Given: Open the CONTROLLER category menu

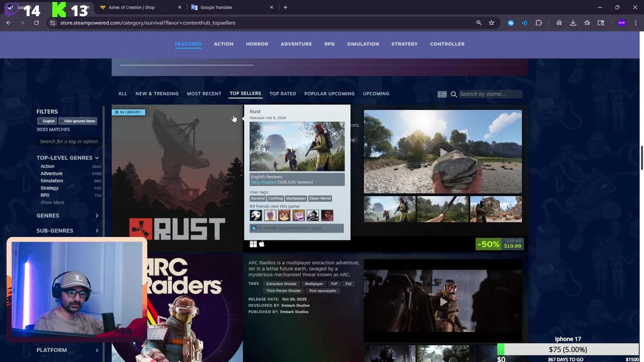Looking at the screenshot, I should click(x=447, y=44).
